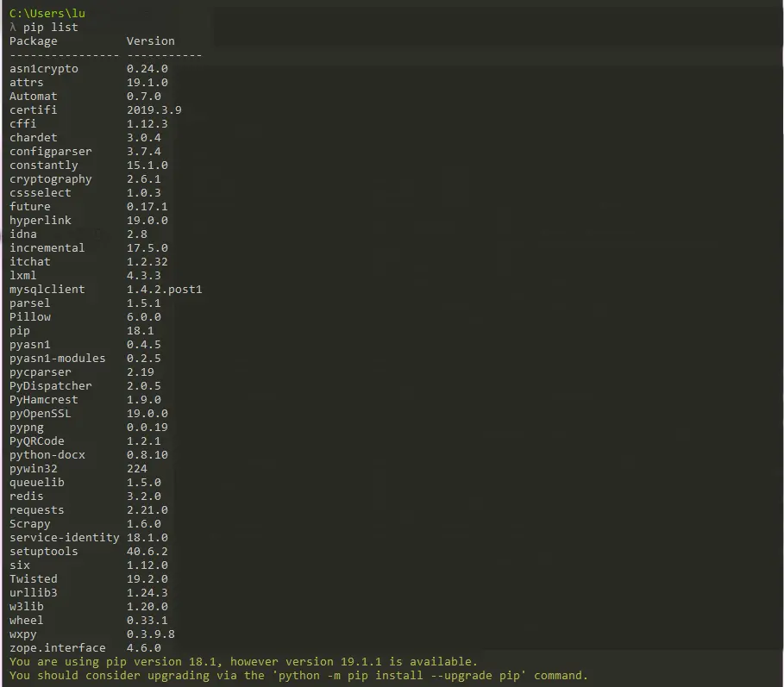Click the pyasn1-modules package name
784x687 pixels.
pyautogui.click(x=58, y=359)
